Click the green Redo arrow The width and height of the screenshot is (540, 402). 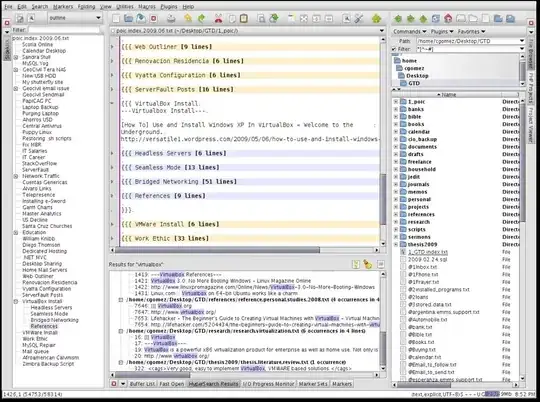click(201, 18)
